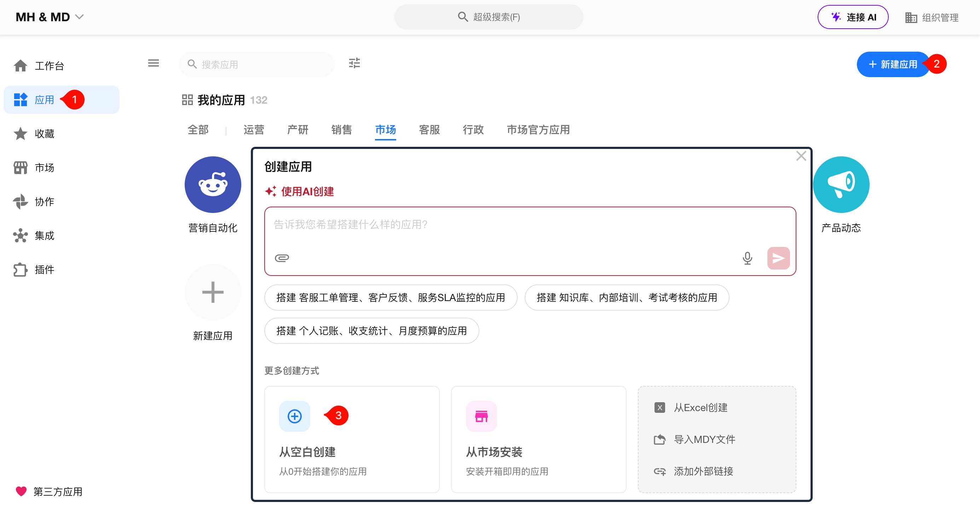Click the 从市场安装 card title
Screen dimensions: 980x520
(494, 452)
